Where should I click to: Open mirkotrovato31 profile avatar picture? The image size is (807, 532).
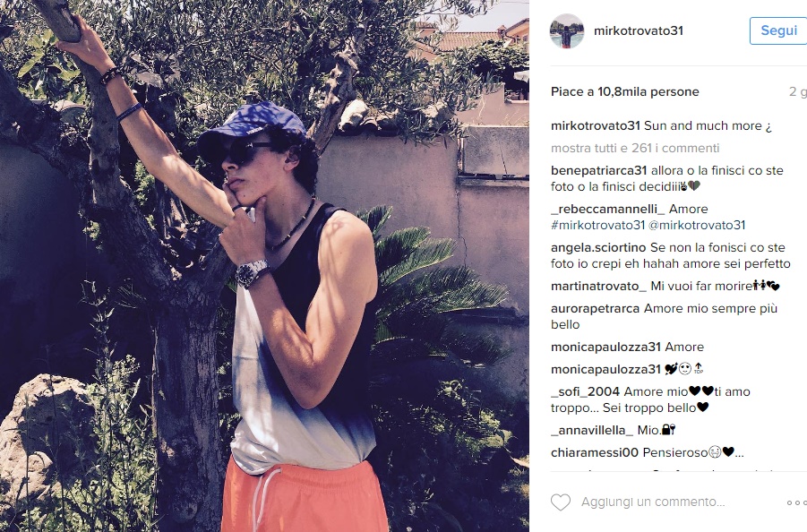pyautogui.click(x=567, y=30)
